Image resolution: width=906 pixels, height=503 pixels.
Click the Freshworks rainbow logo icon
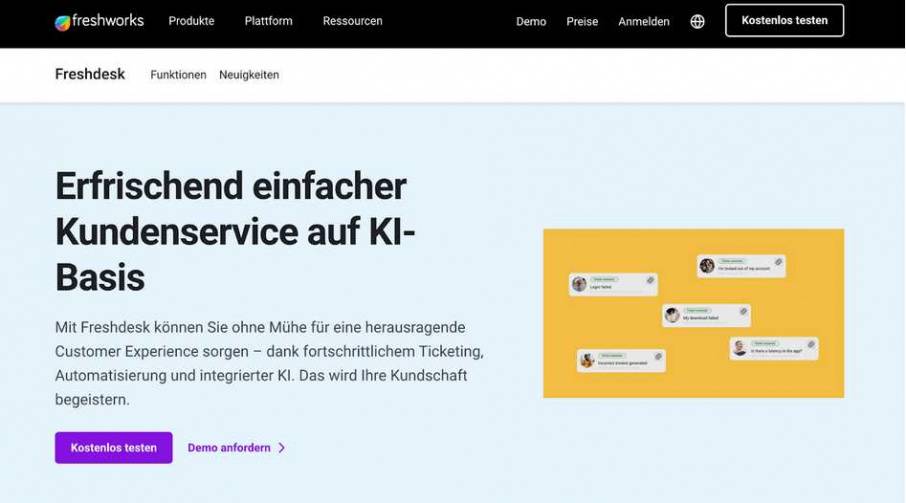tap(63, 22)
